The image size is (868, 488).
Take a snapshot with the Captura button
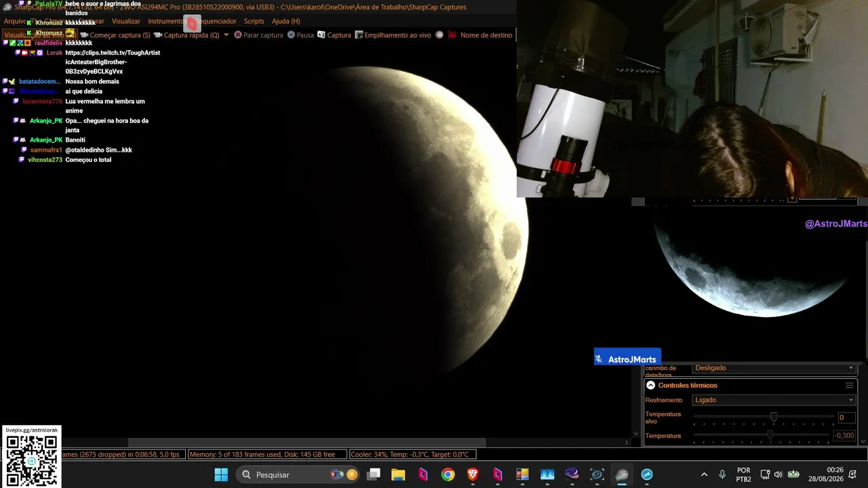click(334, 35)
